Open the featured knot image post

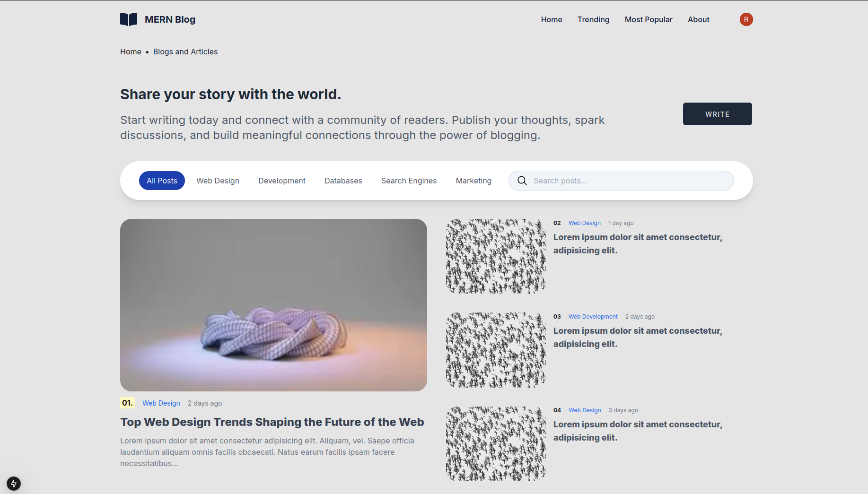point(273,305)
